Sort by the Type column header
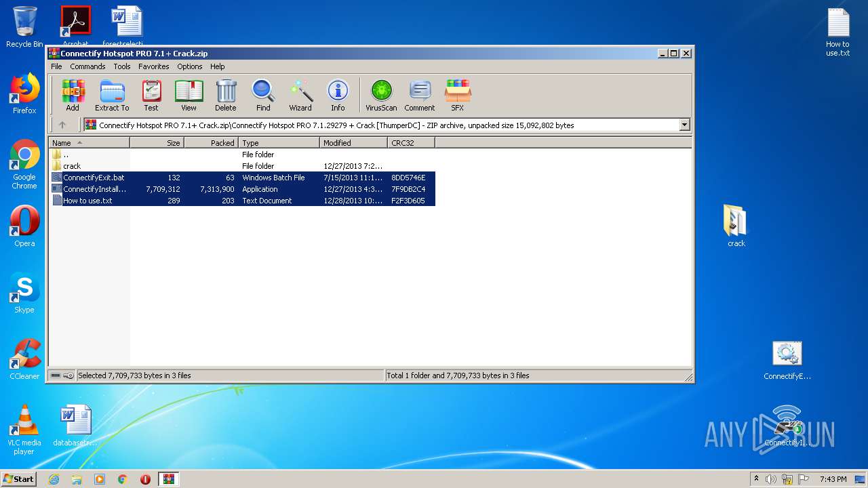The height and width of the screenshot is (488, 868). coord(279,143)
